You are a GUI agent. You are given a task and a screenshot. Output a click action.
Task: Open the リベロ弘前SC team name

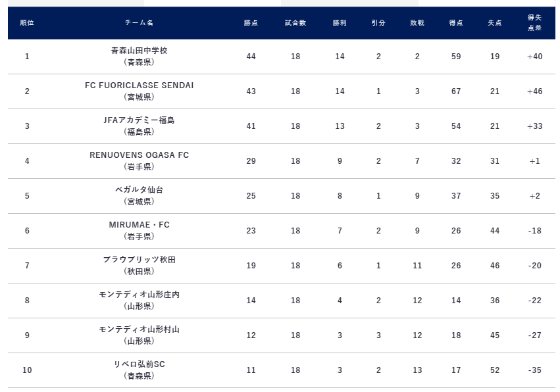coord(139,364)
